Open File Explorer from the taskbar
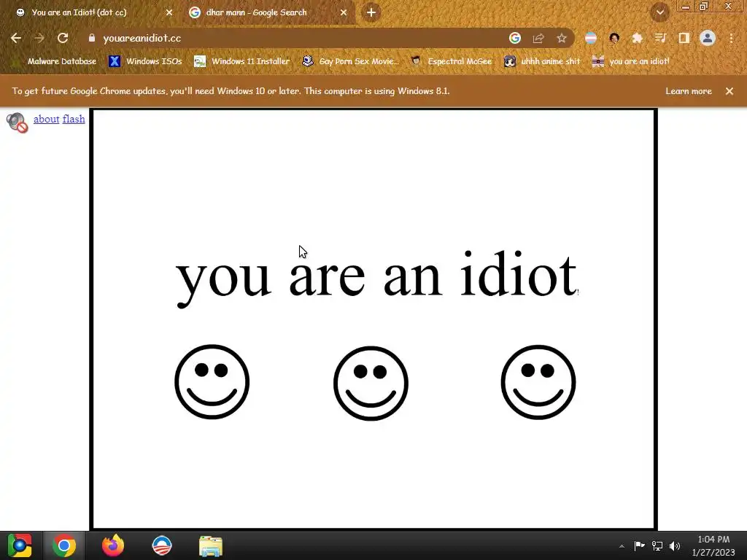 coord(211,546)
